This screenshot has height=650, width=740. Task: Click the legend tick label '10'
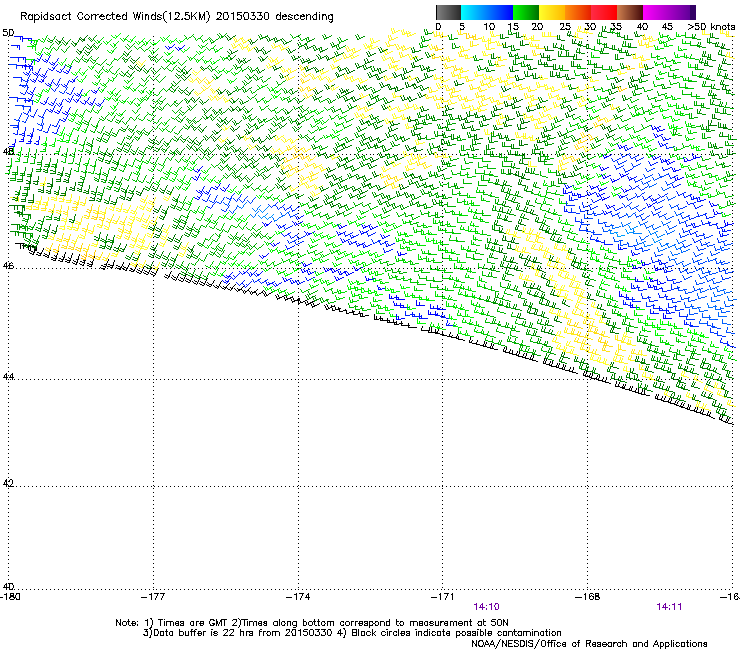tap(489, 27)
